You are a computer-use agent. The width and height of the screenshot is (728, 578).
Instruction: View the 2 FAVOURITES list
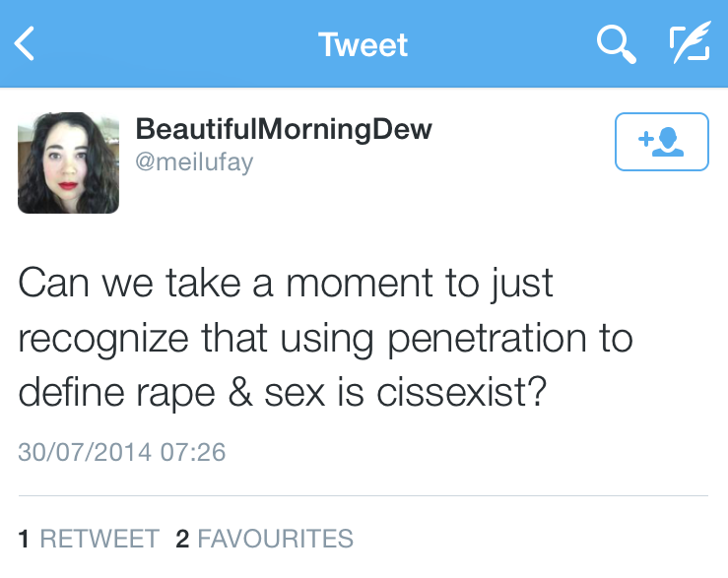[x=264, y=539]
